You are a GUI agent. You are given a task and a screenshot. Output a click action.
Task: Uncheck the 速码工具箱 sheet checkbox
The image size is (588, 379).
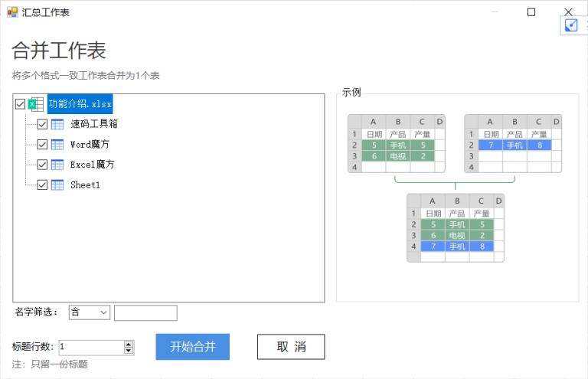point(43,123)
